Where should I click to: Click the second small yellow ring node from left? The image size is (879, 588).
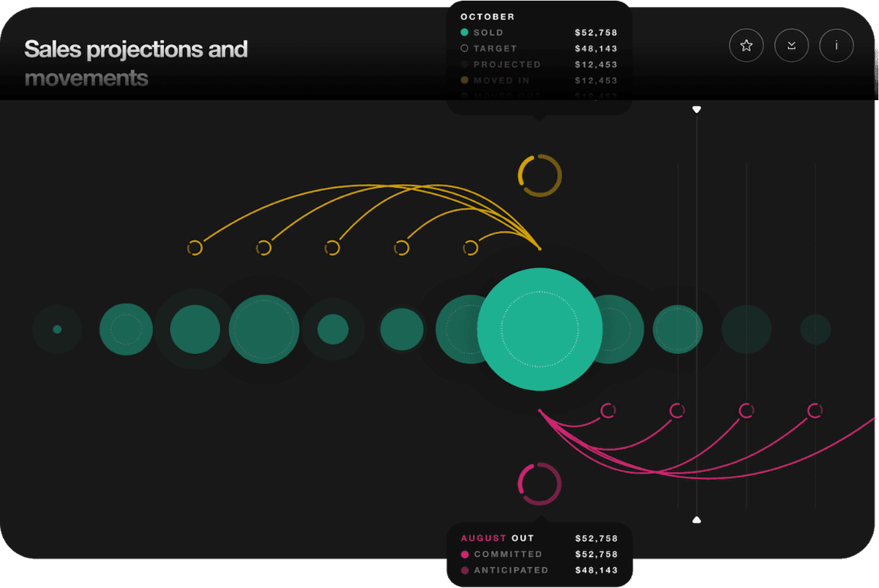pos(264,247)
